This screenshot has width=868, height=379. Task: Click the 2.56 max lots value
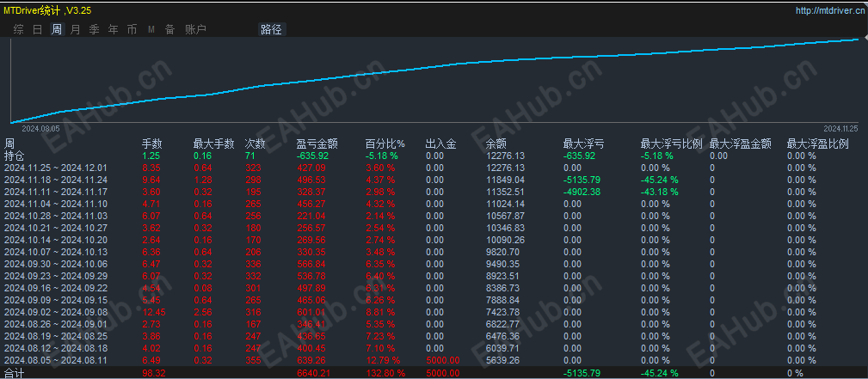(203, 312)
